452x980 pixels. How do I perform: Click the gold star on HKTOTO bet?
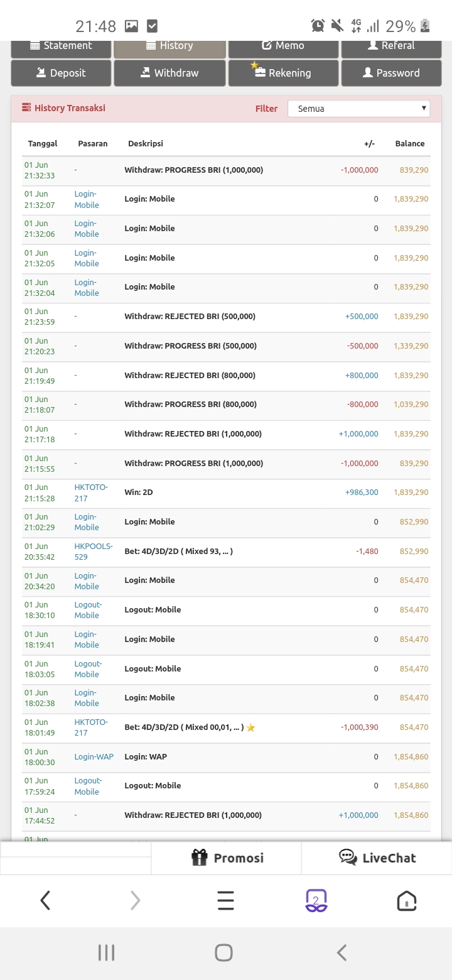(x=250, y=727)
